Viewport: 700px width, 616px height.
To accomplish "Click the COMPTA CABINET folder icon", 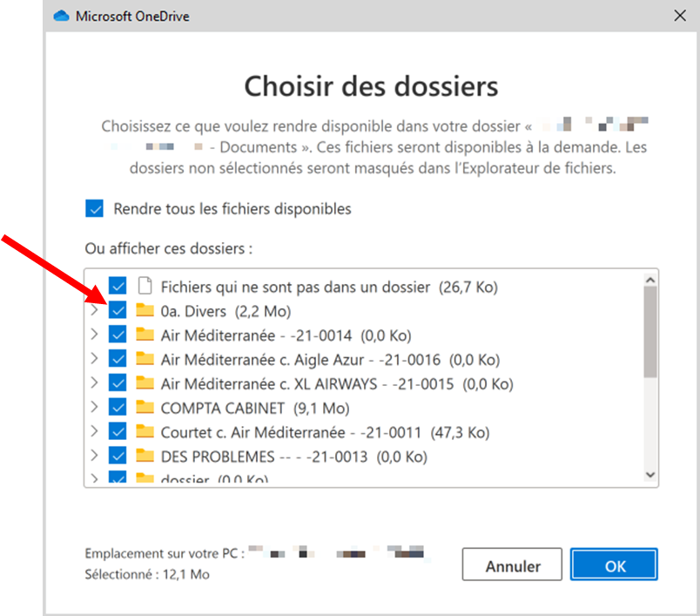I will click(145, 407).
